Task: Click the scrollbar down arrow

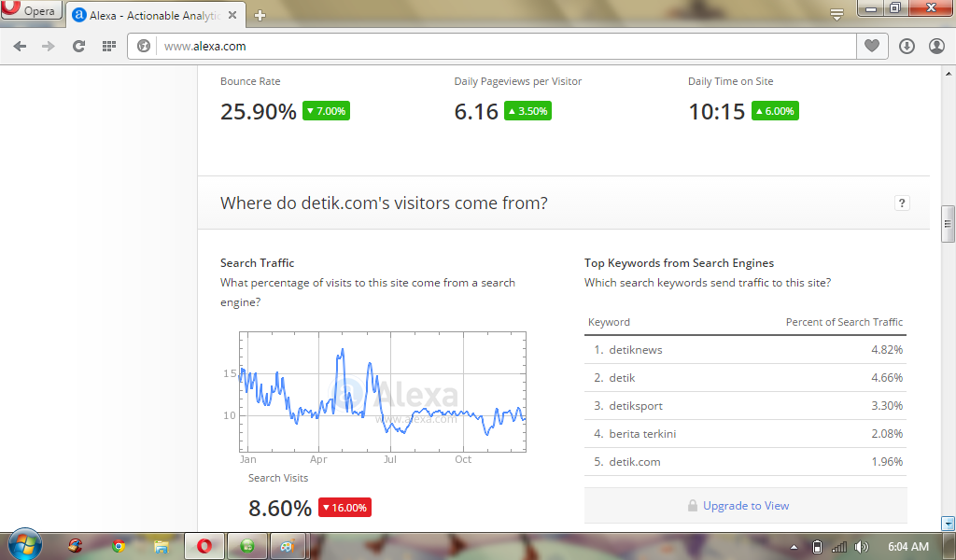Action: tap(949, 523)
